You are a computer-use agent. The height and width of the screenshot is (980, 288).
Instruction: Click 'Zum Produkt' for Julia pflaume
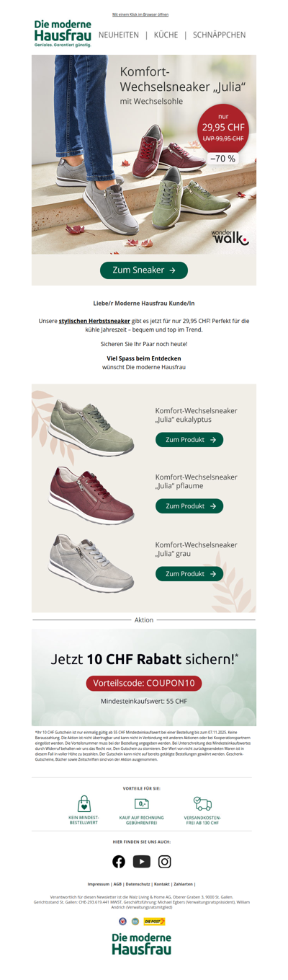pos(189,506)
